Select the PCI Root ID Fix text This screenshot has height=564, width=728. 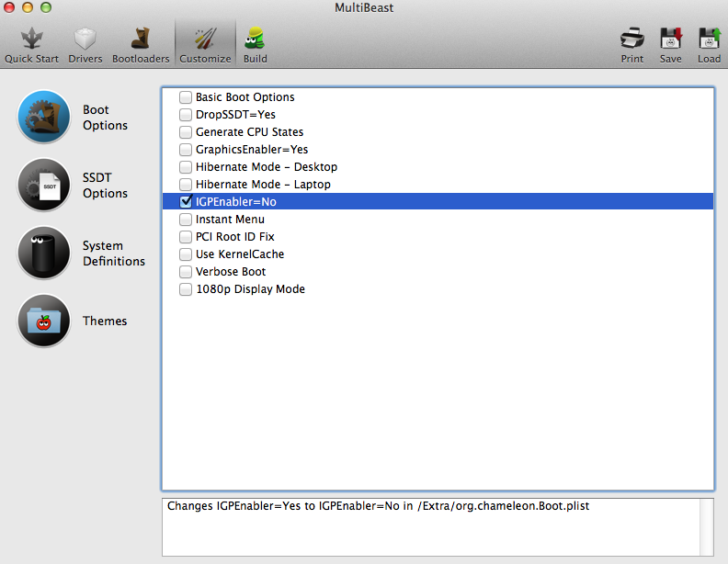tap(235, 237)
